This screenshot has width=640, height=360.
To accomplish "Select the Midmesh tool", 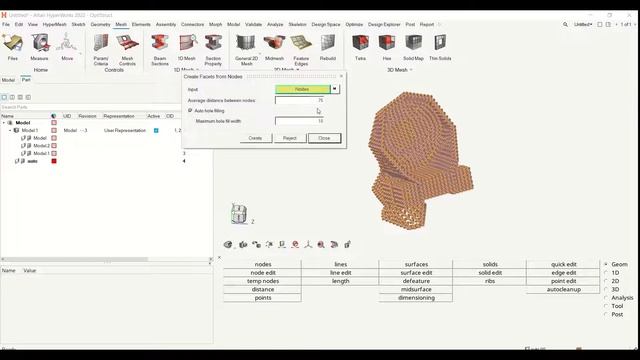I will click(274, 47).
